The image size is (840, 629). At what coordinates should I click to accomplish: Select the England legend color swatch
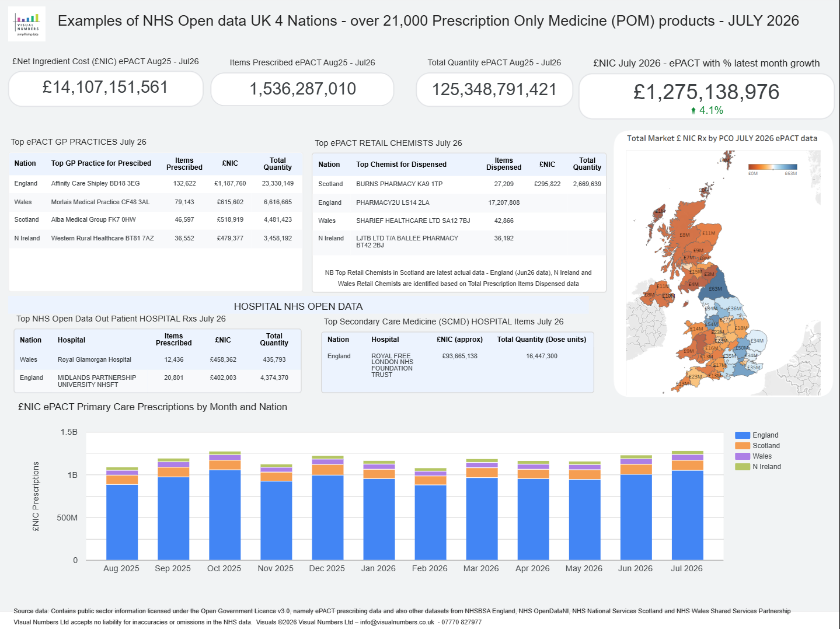pos(743,435)
